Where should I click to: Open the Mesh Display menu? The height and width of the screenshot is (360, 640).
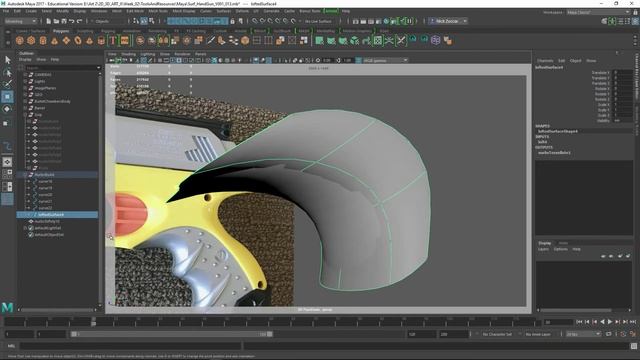point(184,11)
